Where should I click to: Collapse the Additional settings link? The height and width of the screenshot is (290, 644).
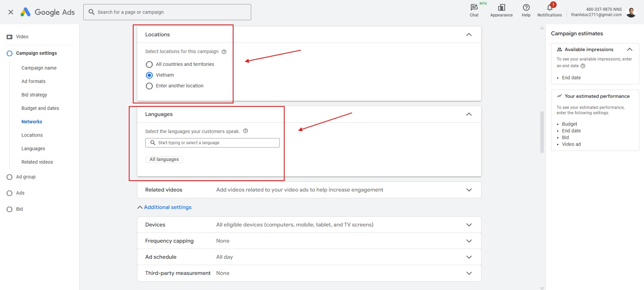coord(165,207)
